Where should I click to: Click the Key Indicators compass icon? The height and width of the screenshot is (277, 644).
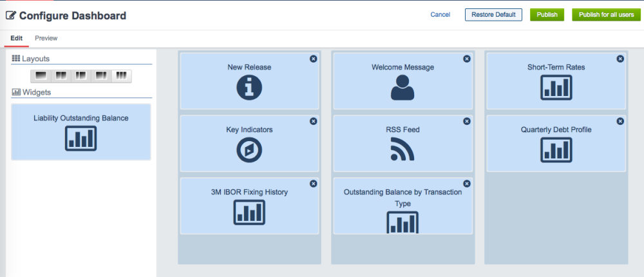249,150
